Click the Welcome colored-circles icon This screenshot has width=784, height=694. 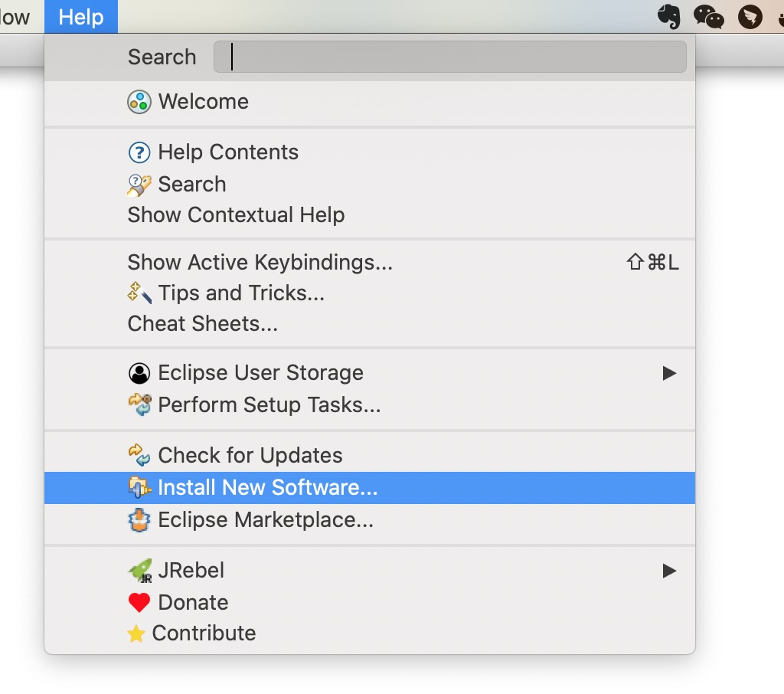pyautogui.click(x=139, y=102)
